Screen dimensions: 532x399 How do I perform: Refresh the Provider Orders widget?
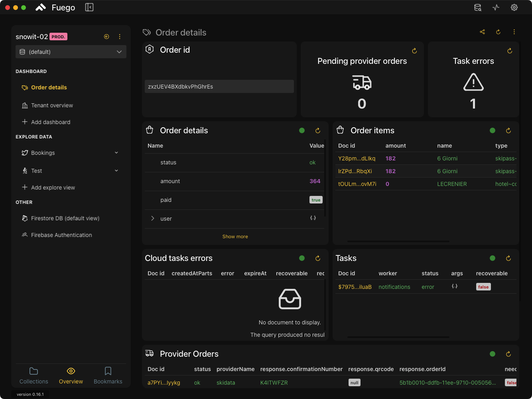[x=508, y=354]
